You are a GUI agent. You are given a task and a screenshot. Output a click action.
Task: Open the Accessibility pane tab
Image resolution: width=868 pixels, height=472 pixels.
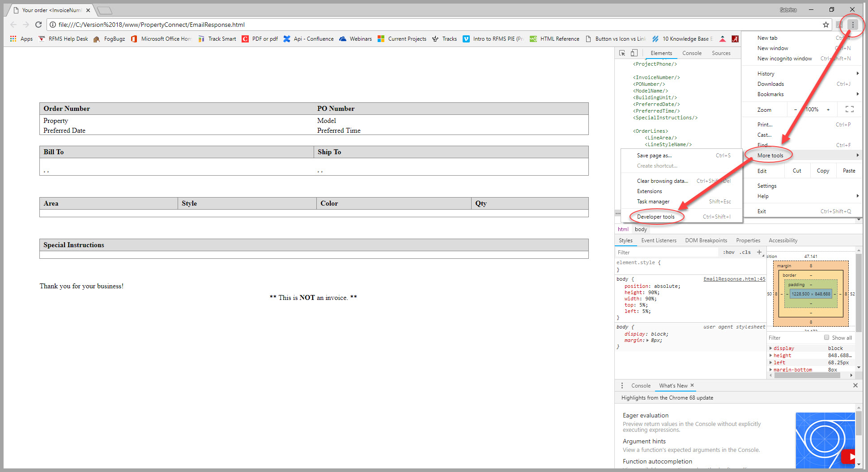(x=783, y=240)
